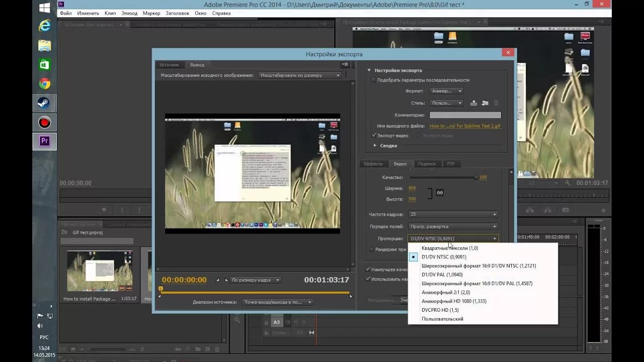Open the По размеру кадра zoom dropdown
The height and width of the screenshot is (362, 644).
coord(256,280)
